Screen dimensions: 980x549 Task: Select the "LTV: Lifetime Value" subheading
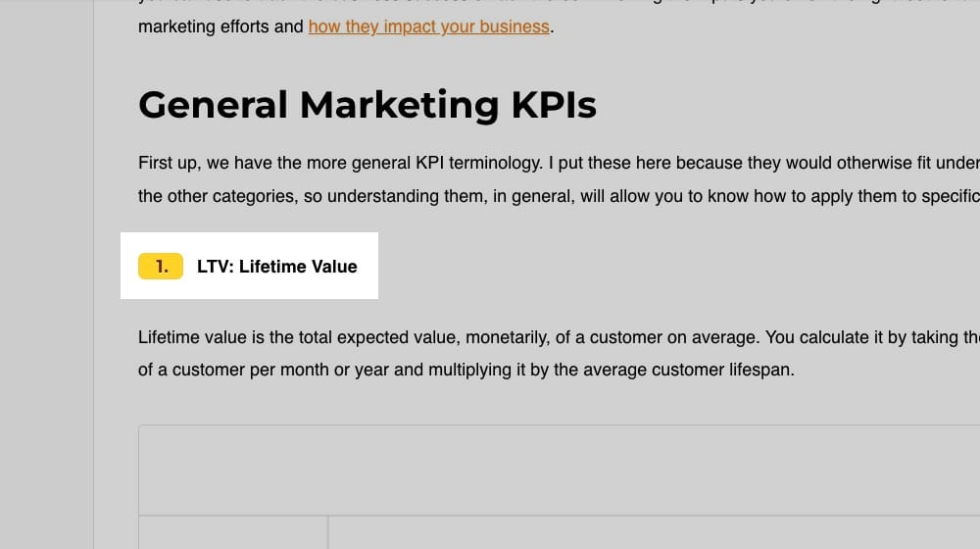(276, 266)
